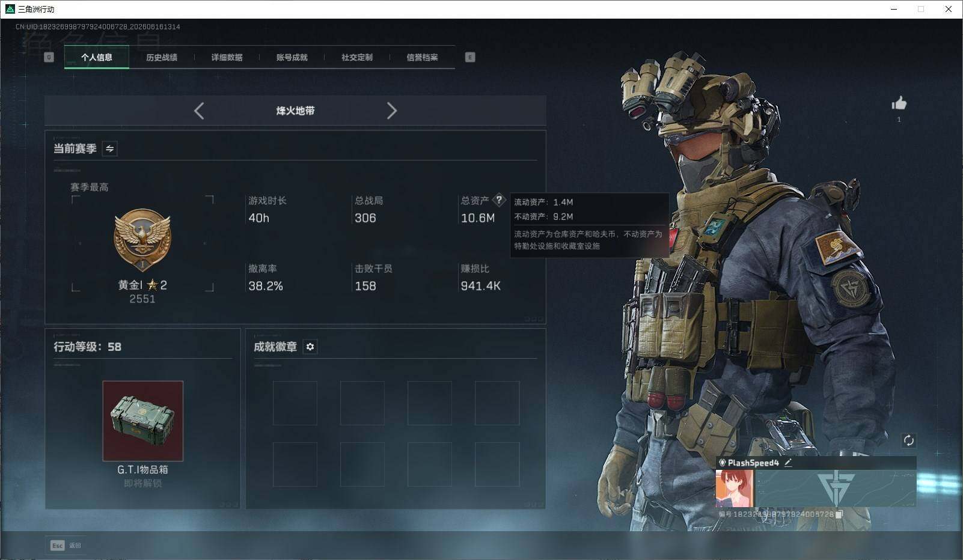963x560 pixels.
Task: Click the 击败干员 value 158
Action: [x=365, y=286]
